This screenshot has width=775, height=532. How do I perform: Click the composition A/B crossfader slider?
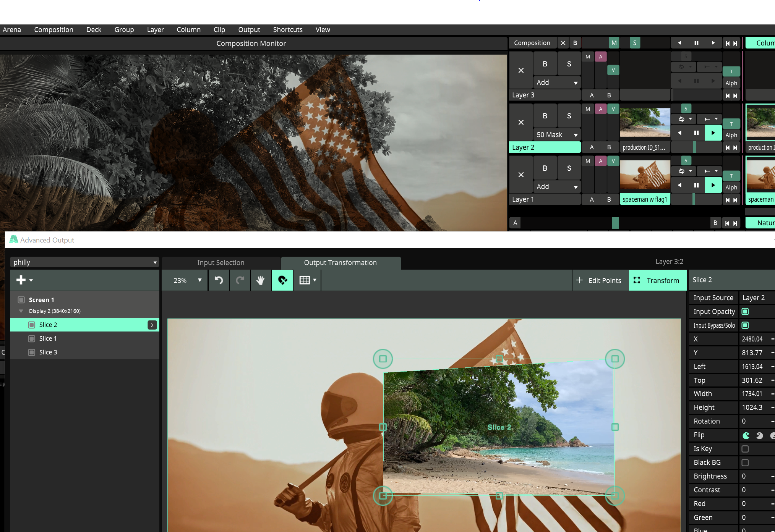click(615, 223)
